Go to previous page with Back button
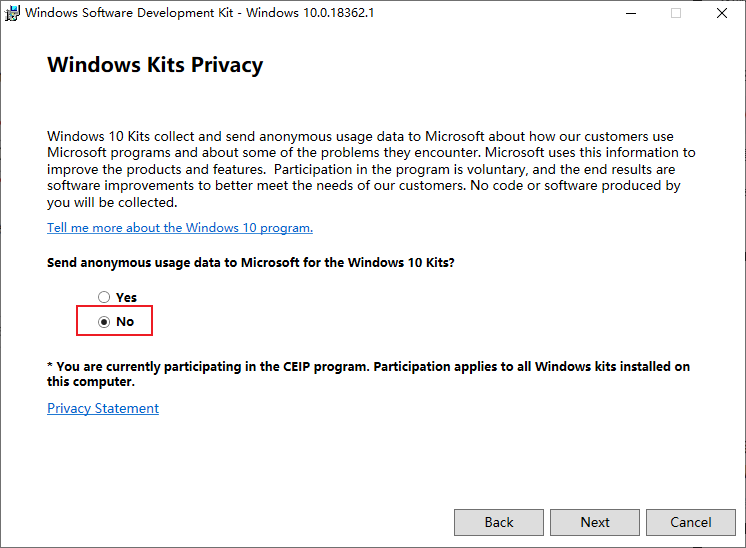Image resolution: width=746 pixels, height=548 pixels. tap(499, 522)
